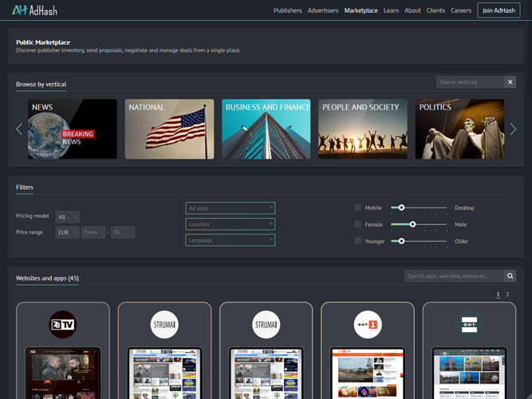This screenshot has height=399, width=532.
Task: Tick the Female checkbox
Action: click(x=358, y=224)
